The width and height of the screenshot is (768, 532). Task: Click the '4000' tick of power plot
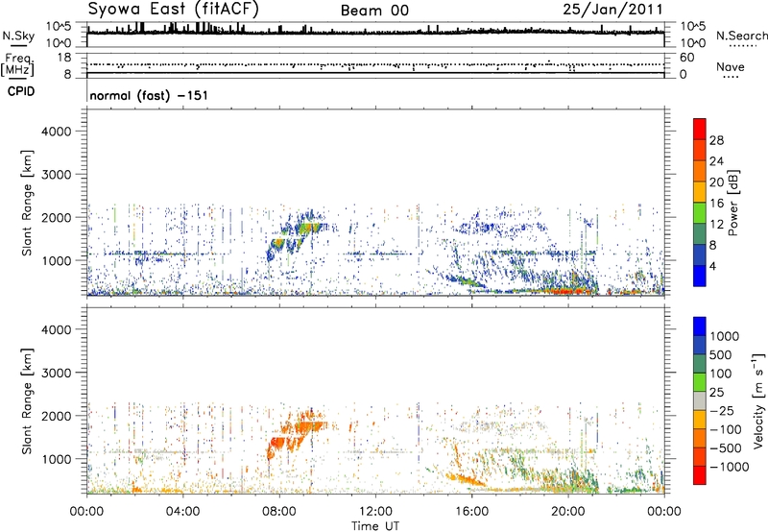(56, 132)
